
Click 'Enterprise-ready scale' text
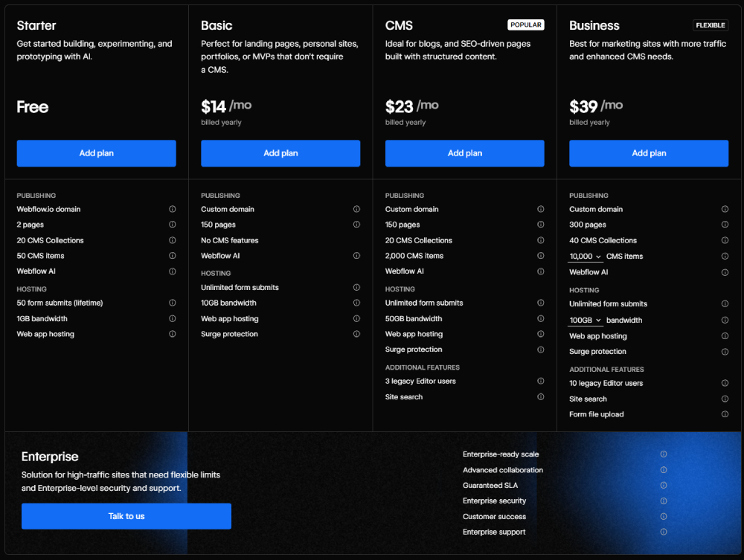(x=501, y=454)
